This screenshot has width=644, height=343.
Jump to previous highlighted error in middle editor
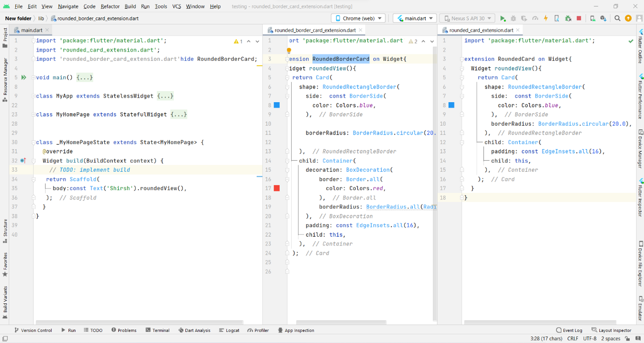click(423, 41)
